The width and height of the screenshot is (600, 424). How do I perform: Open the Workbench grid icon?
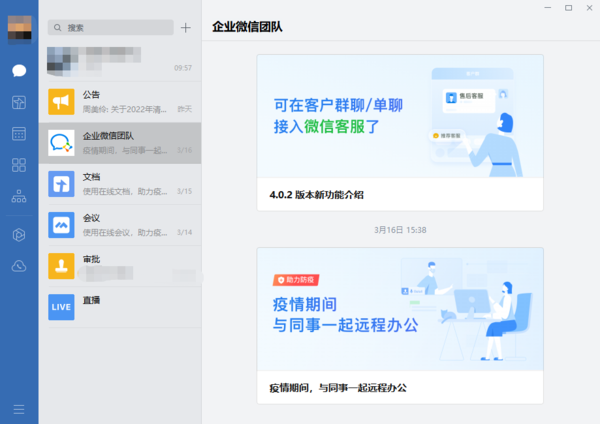coord(19,165)
